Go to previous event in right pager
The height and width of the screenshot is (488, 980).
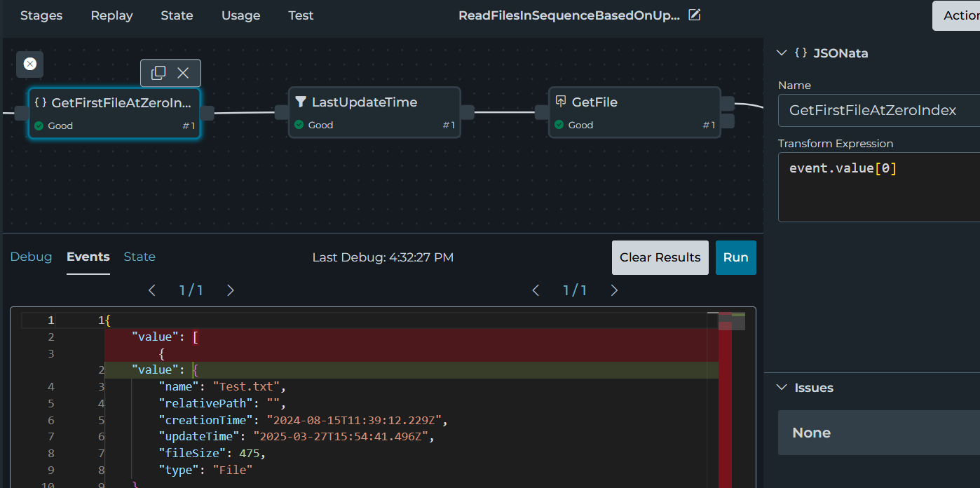[x=536, y=290]
